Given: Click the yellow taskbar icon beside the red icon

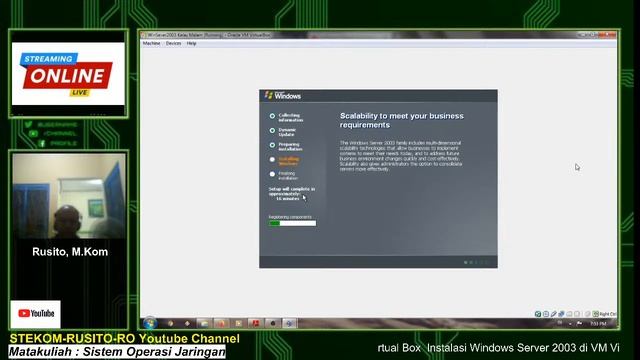Looking at the screenshot, I should click(238, 324).
